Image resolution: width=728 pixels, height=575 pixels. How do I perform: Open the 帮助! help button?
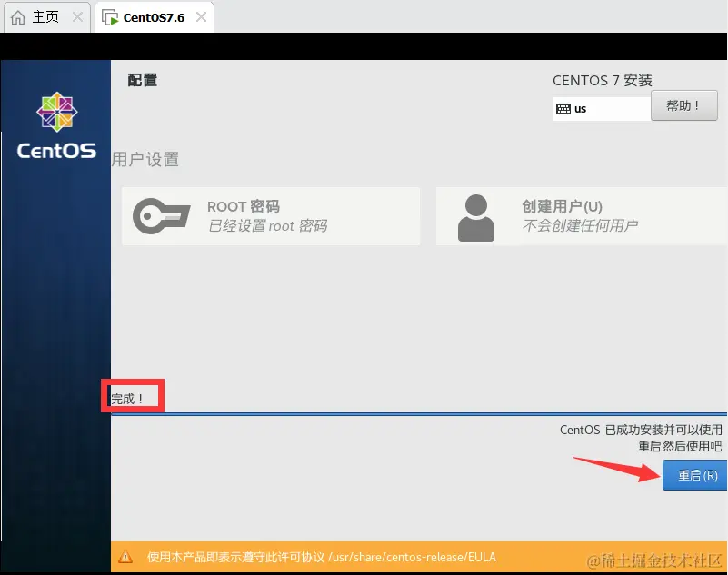tap(683, 105)
